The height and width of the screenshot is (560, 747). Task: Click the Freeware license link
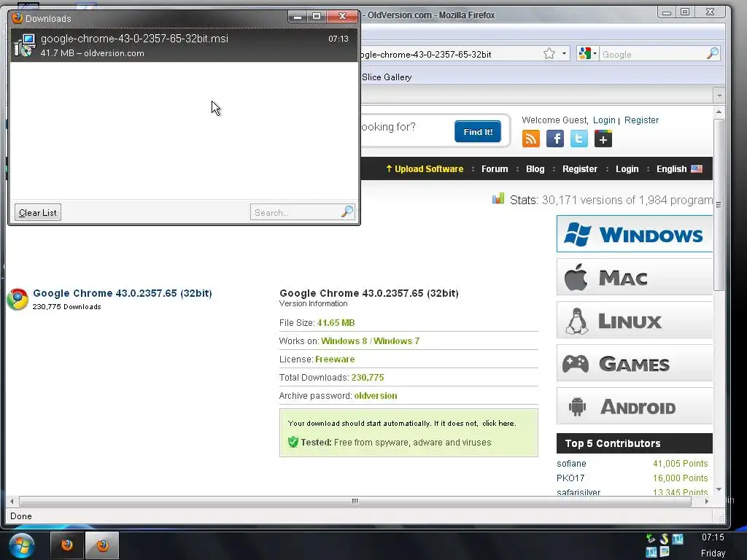pyautogui.click(x=335, y=359)
